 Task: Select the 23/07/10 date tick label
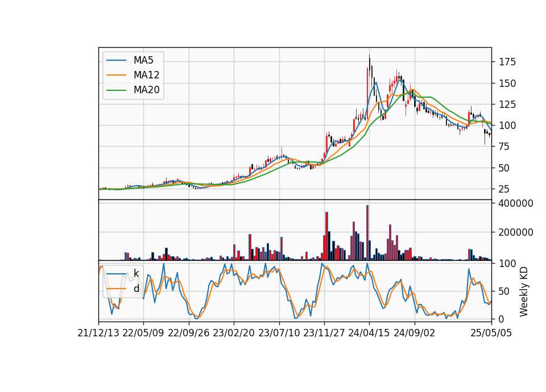click(279, 333)
